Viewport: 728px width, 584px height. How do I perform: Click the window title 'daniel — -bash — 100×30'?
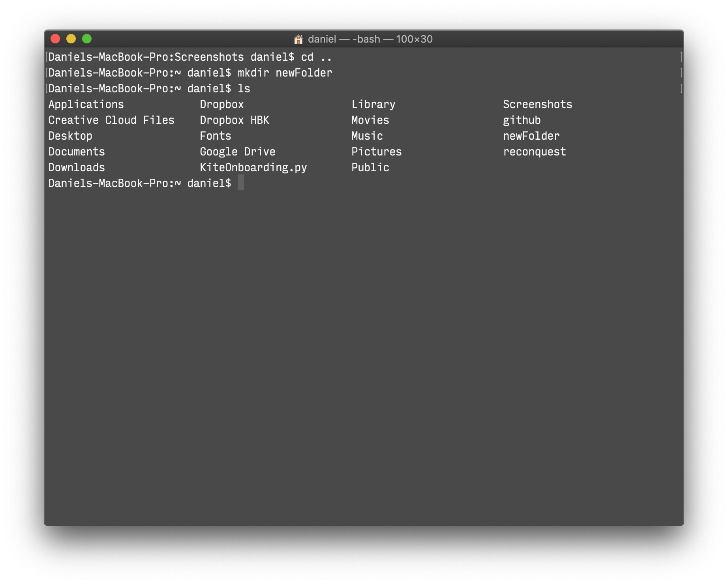(370, 39)
